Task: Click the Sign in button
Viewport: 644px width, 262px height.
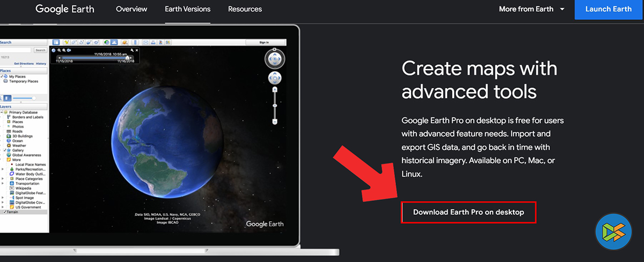Action: [x=265, y=42]
